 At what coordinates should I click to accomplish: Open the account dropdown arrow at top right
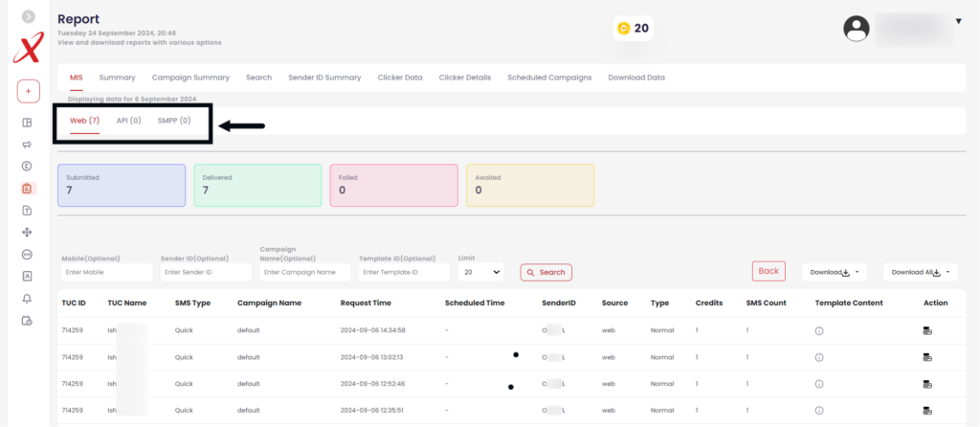(x=959, y=21)
